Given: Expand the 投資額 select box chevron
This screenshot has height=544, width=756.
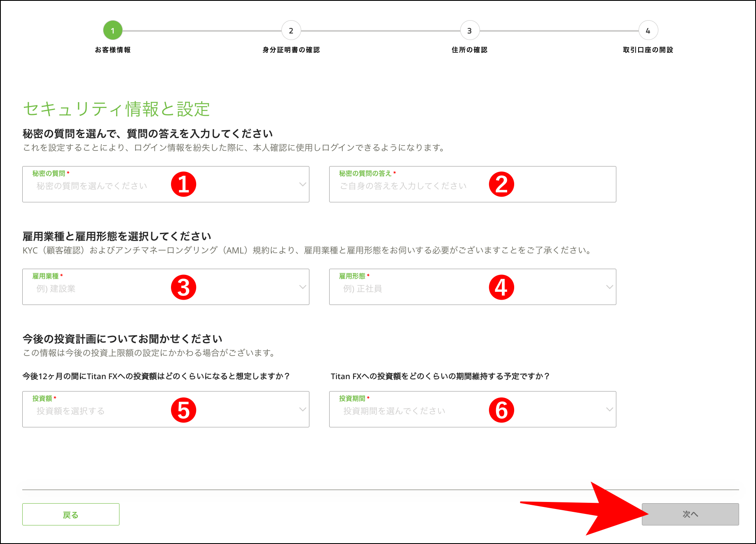Looking at the screenshot, I should pyautogui.click(x=303, y=410).
